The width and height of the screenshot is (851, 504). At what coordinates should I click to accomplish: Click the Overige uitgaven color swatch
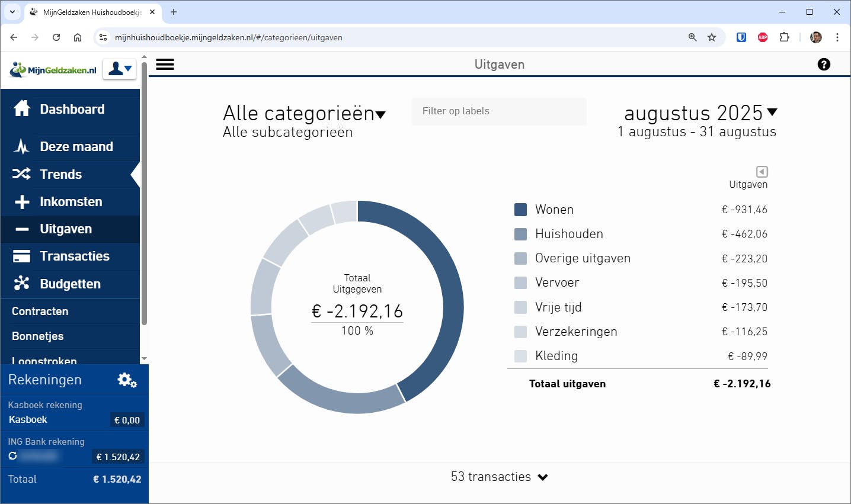click(521, 258)
